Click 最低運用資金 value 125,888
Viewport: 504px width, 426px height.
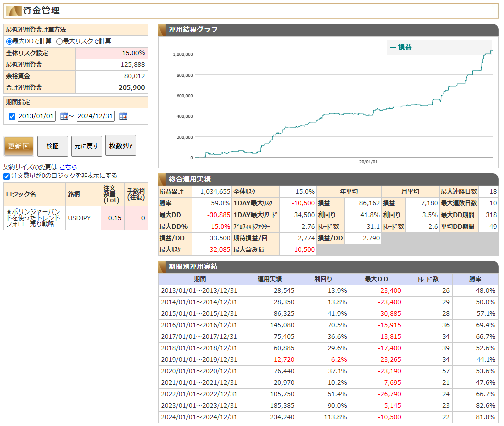[x=133, y=64]
